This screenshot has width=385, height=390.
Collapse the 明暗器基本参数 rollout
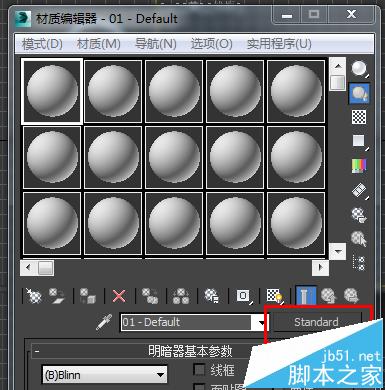[x=37, y=351]
